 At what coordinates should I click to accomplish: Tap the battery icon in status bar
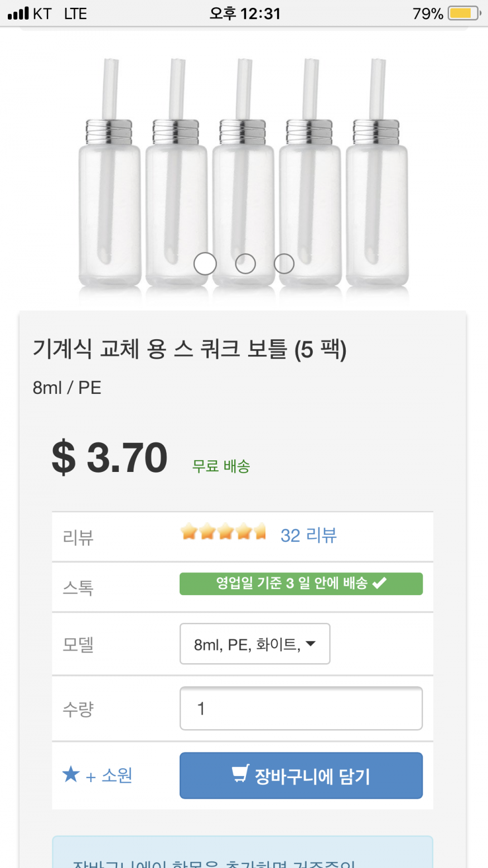(463, 13)
